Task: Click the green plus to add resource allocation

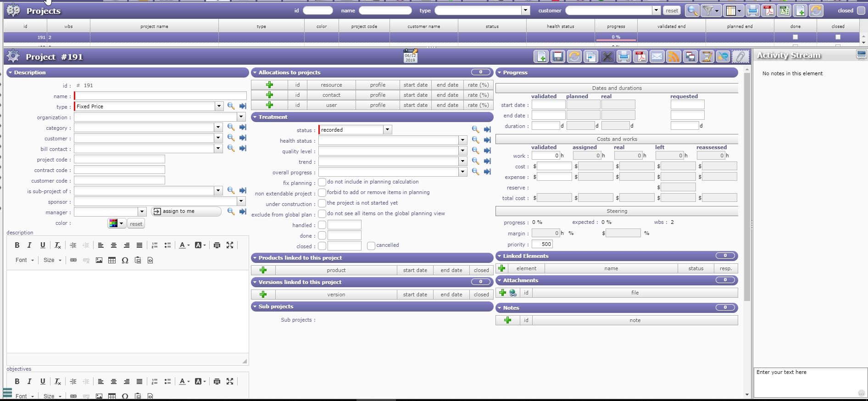Action: click(x=269, y=85)
